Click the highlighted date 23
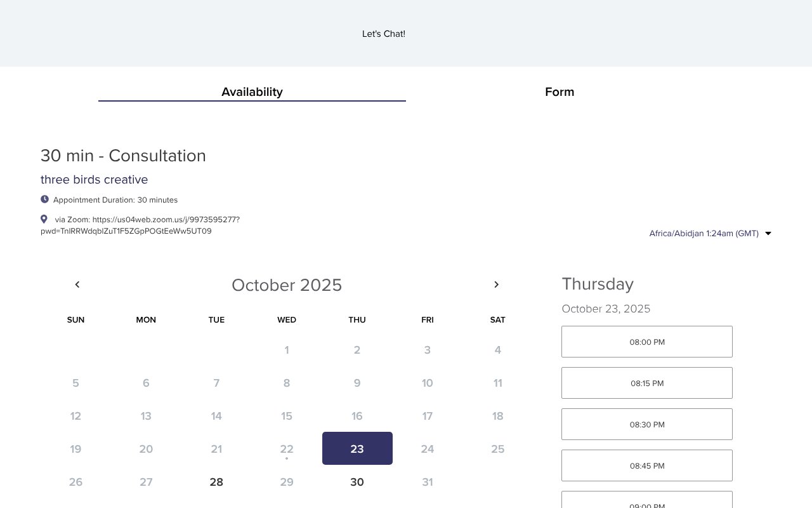This screenshot has width=812, height=508. [x=357, y=449]
